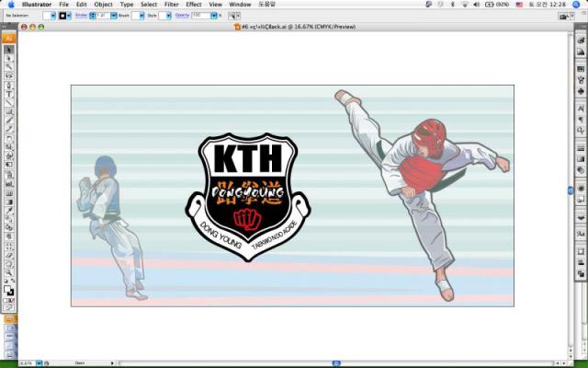This screenshot has width=588, height=368.
Task: Select the Pencil tool
Action: pyautogui.click(x=9, y=130)
